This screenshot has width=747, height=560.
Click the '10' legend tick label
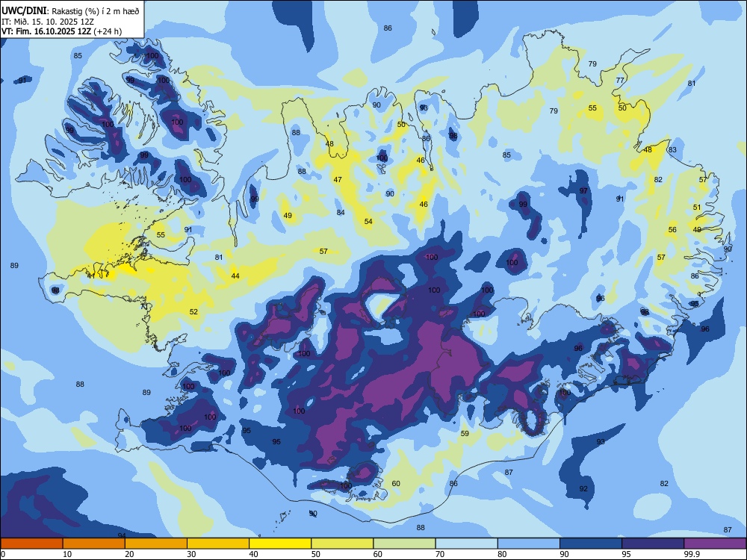[67, 554]
